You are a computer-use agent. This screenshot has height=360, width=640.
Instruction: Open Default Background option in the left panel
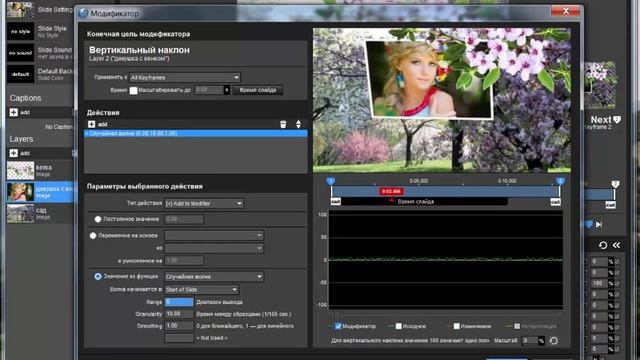coord(40,74)
